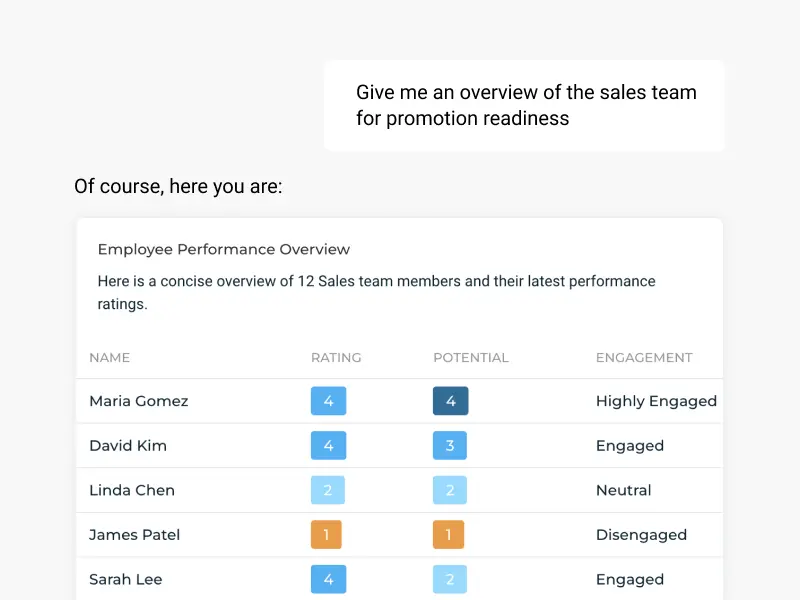Screen dimensions: 800x600
Task: Click Sarah Lee's potential badge 2
Action: (x=449, y=579)
